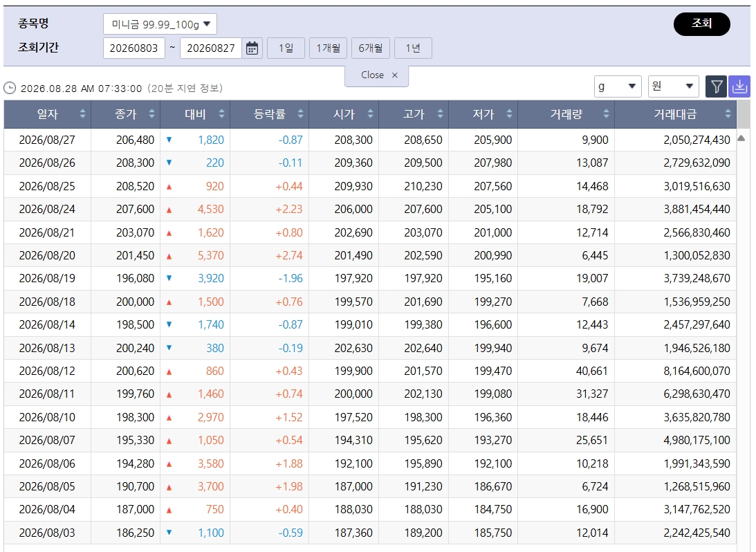Click the date cell 2026/08/24

[47, 209]
